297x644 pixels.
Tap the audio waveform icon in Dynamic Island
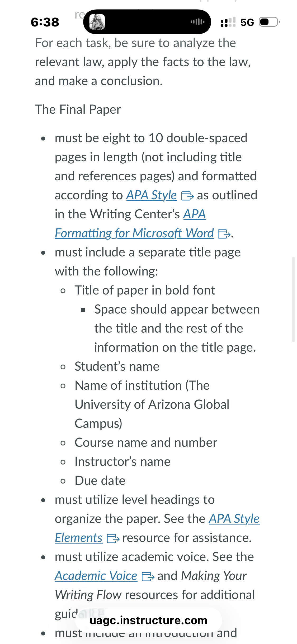pos(197,22)
